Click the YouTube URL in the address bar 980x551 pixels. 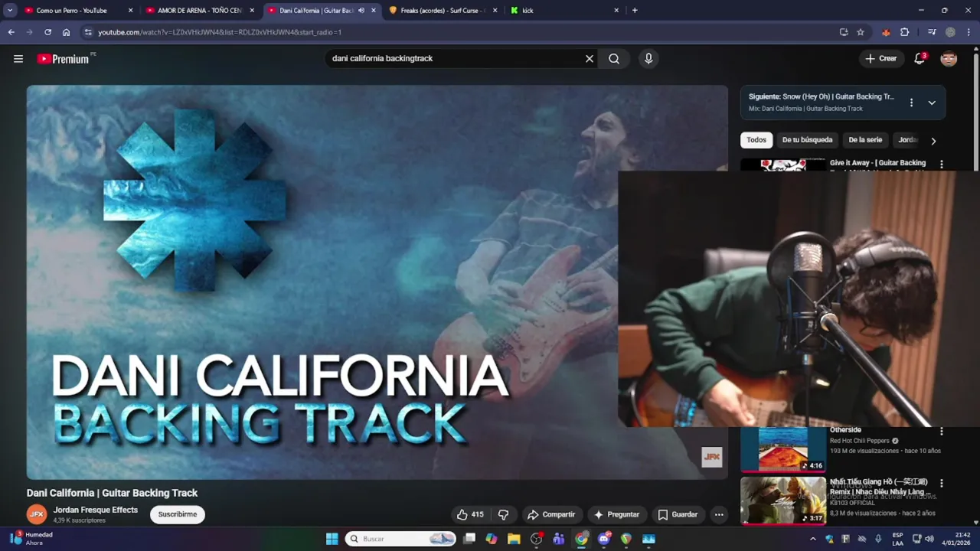[x=220, y=32]
